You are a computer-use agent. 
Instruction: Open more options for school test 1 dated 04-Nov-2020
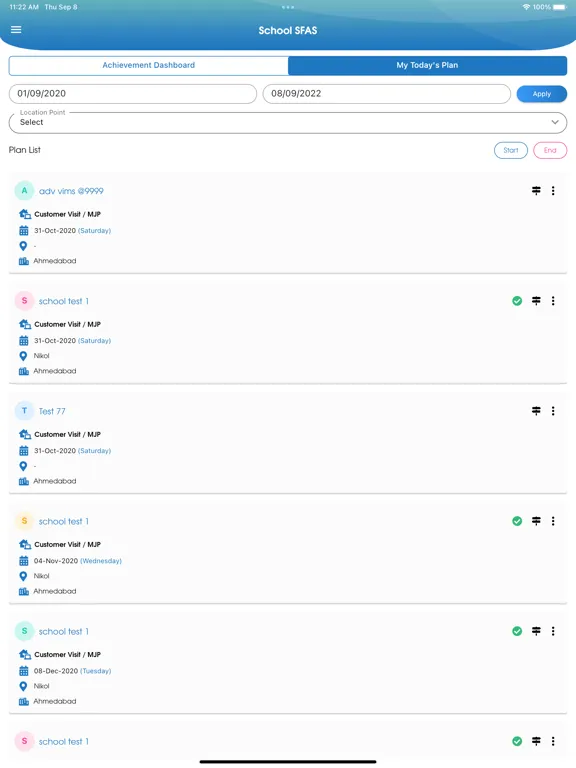(553, 521)
